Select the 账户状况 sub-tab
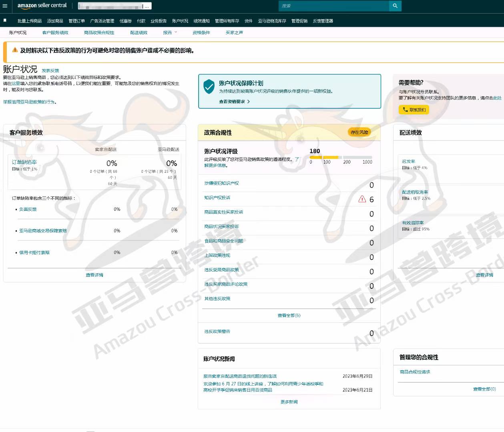This screenshot has height=432, width=504. 18,32
